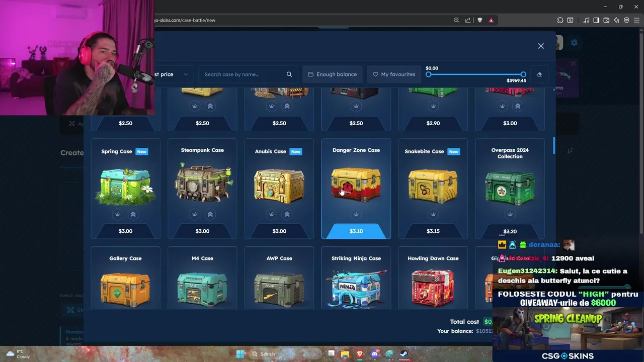Viewport: 644px width, 362px height.
Task: Click the $3969.45 maximum price value
Action: click(516, 80)
